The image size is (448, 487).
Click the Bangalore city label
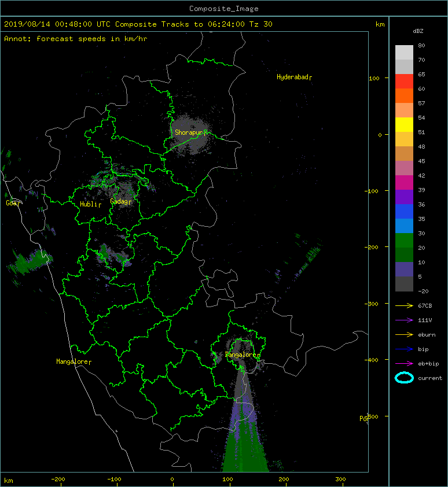pyautogui.click(x=243, y=355)
